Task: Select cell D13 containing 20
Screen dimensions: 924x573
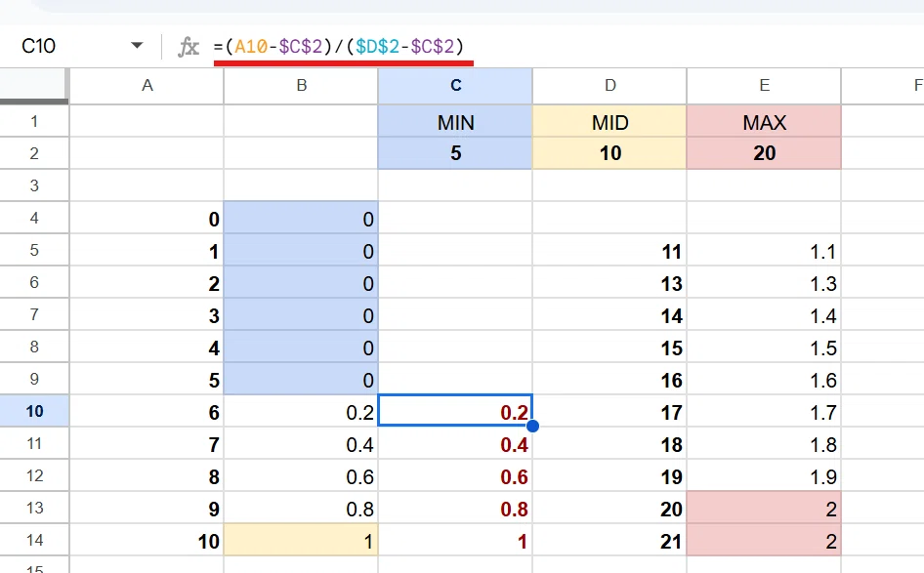Action: point(609,509)
